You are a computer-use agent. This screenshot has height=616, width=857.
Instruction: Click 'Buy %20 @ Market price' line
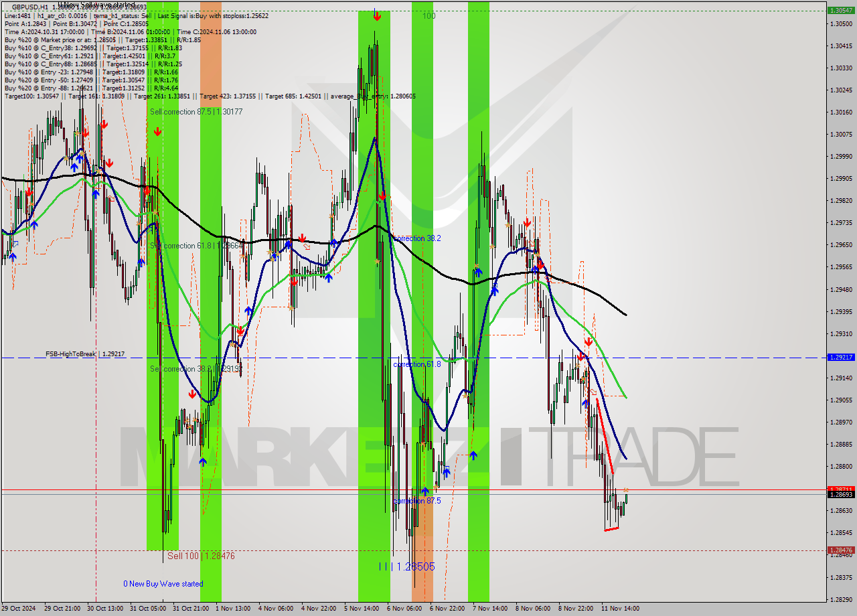102,40
